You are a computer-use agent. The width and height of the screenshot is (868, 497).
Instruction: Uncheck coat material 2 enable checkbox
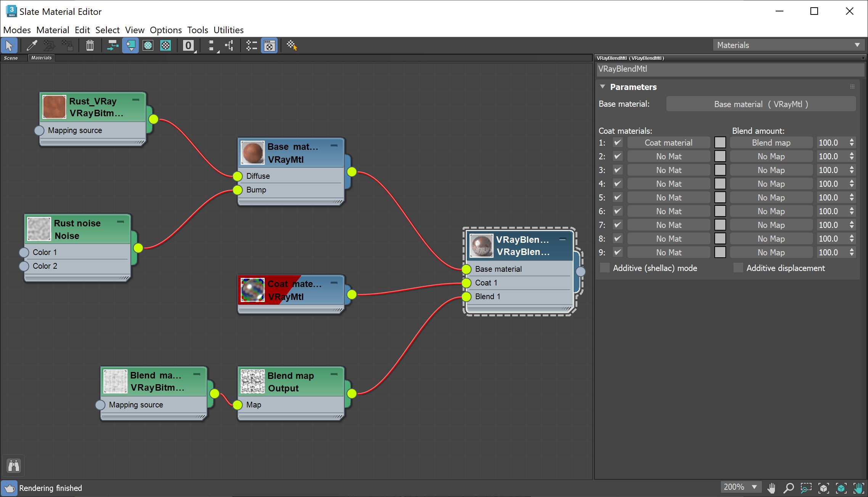click(617, 156)
